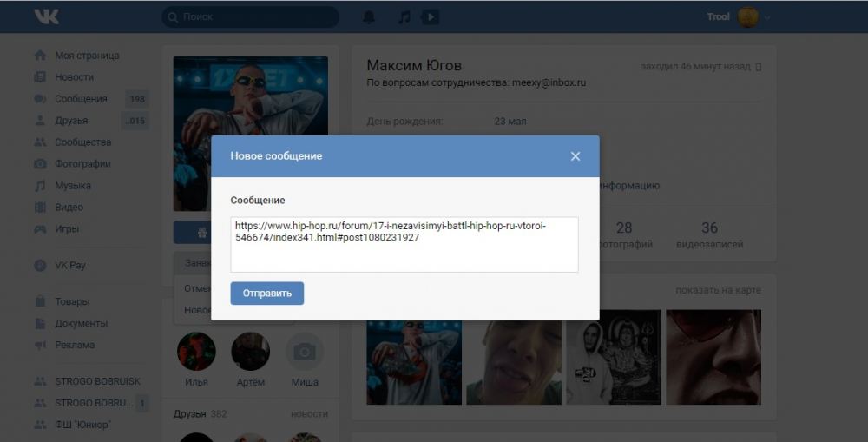The width and height of the screenshot is (868, 442).
Task: Click the email meexy@inbox.ru status line
Action: point(476,82)
